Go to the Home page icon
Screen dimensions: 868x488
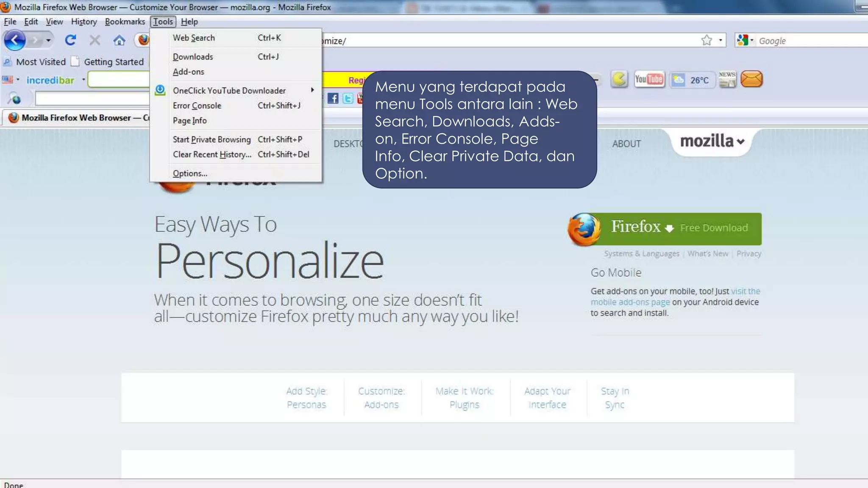[x=119, y=40]
